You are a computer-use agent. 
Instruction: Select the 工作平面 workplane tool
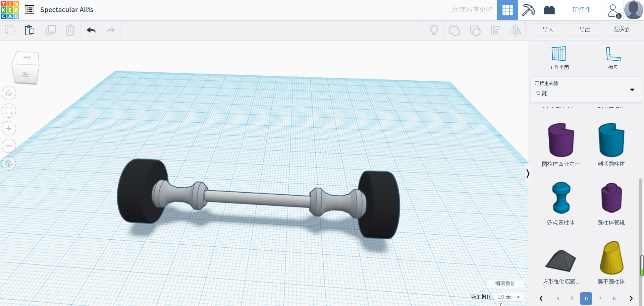(x=559, y=58)
